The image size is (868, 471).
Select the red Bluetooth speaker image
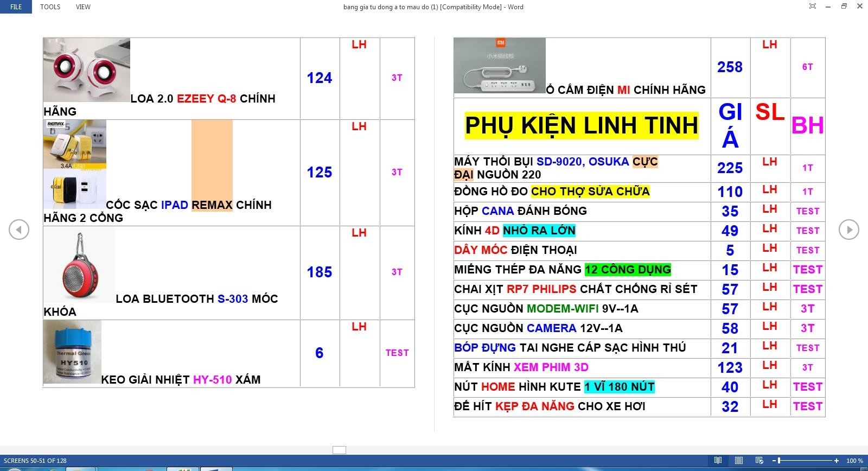click(80, 265)
